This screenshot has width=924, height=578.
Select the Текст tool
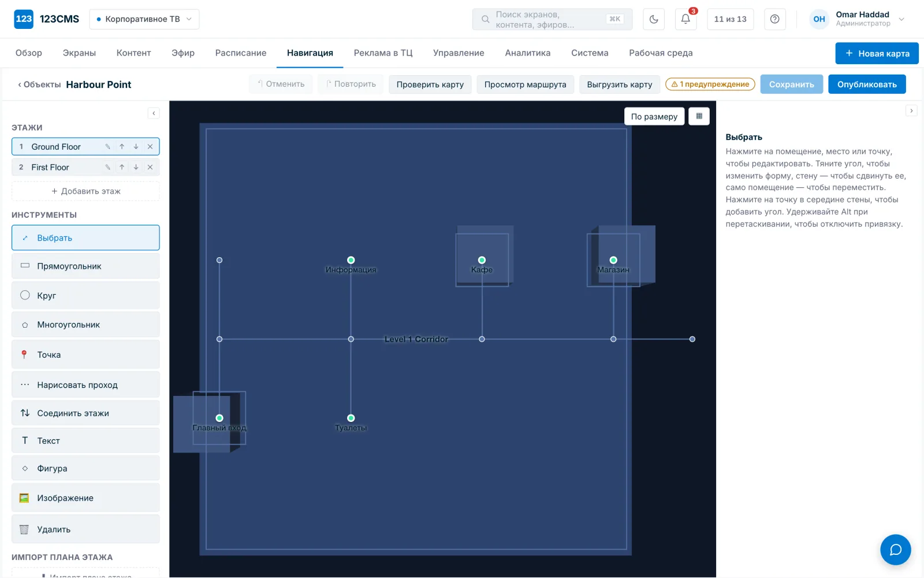85,440
